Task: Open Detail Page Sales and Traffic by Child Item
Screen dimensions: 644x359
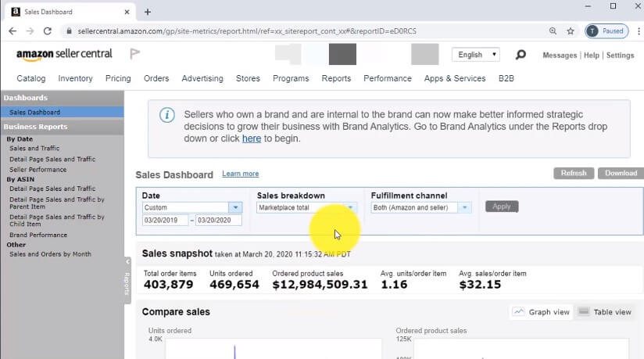Action: click(57, 221)
